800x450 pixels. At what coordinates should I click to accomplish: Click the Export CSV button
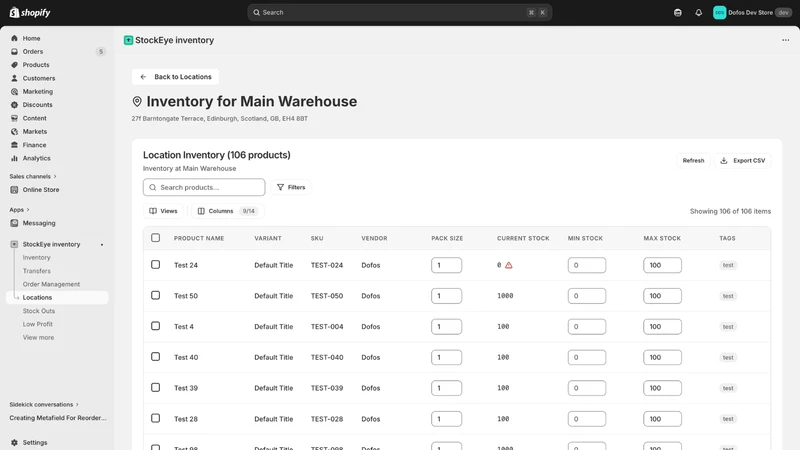point(743,160)
